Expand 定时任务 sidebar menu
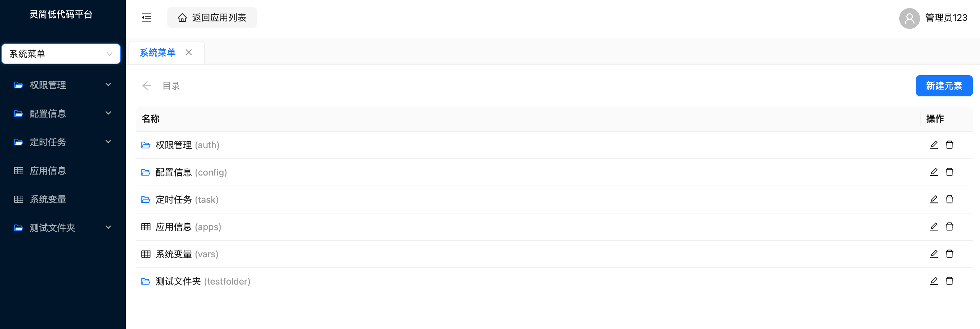 click(x=62, y=142)
